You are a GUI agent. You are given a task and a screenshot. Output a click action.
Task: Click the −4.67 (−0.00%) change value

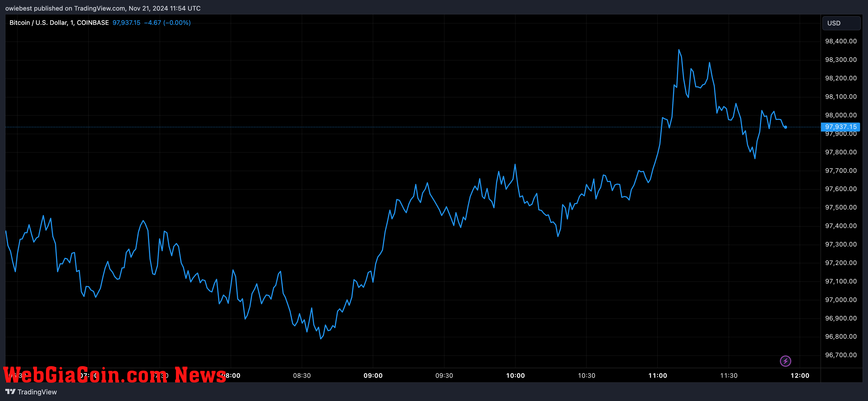click(x=167, y=22)
